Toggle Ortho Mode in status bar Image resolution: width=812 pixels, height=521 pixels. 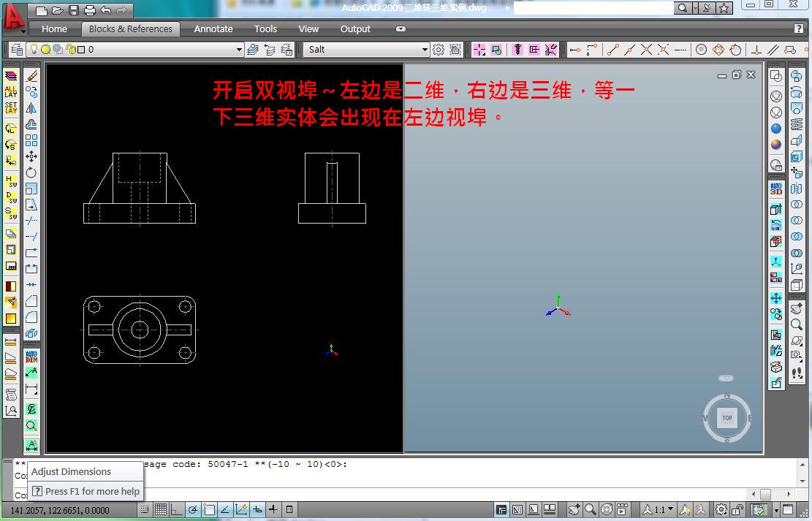click(x=177, y=509)
